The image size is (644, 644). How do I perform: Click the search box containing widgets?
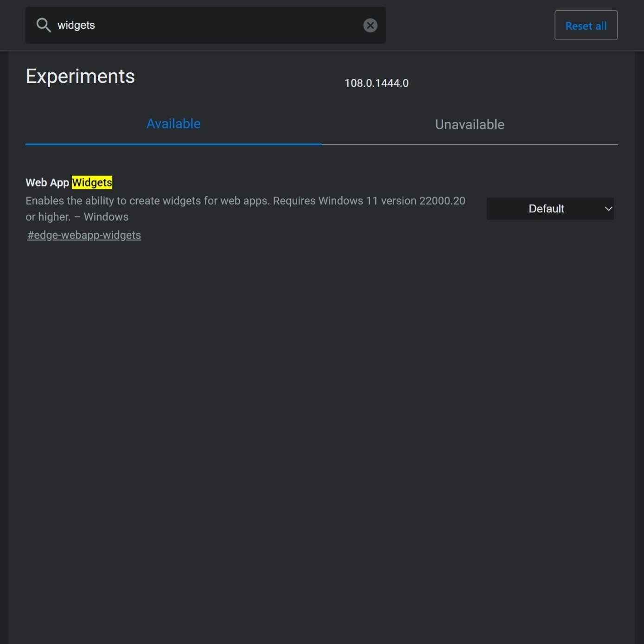[x=205, y=25]
